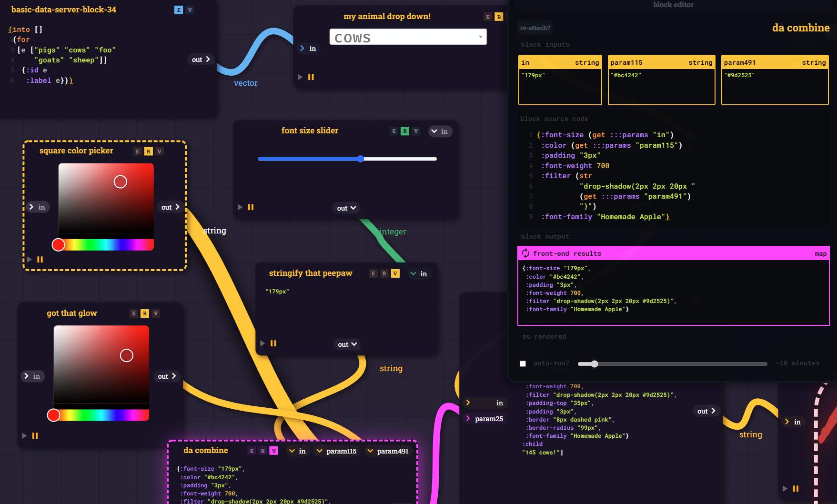Screen dimensions: 837x504
Task: Toggle V badge on got that glow block
Action: pyautogui.click(x=156, y=313)
